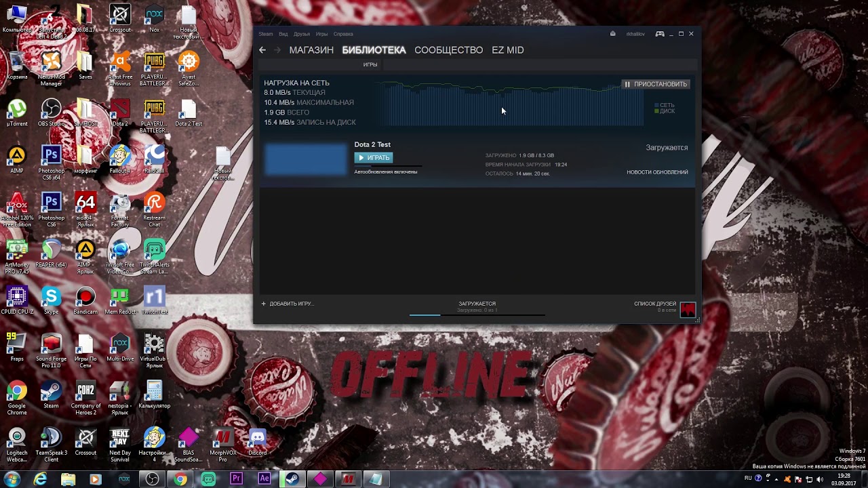Click the Автообновления включены text
The height and width of the screenshot is (488, 868).
[x=385, y=172]
